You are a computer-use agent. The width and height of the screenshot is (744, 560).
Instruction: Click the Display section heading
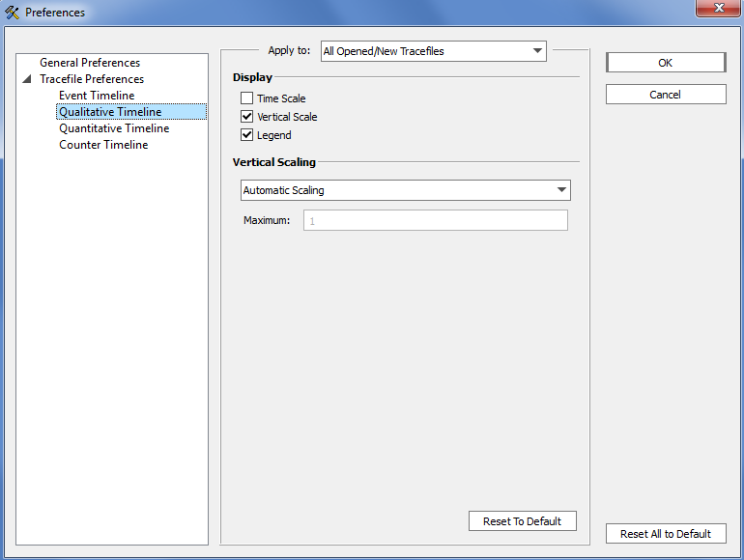(x=252, y=77)
